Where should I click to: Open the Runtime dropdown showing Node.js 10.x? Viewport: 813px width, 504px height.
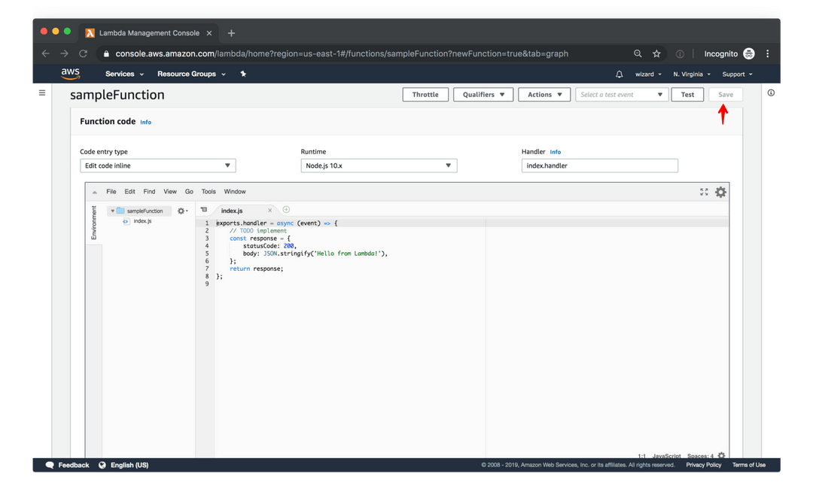pyautogui.click(x=379, y=165)
